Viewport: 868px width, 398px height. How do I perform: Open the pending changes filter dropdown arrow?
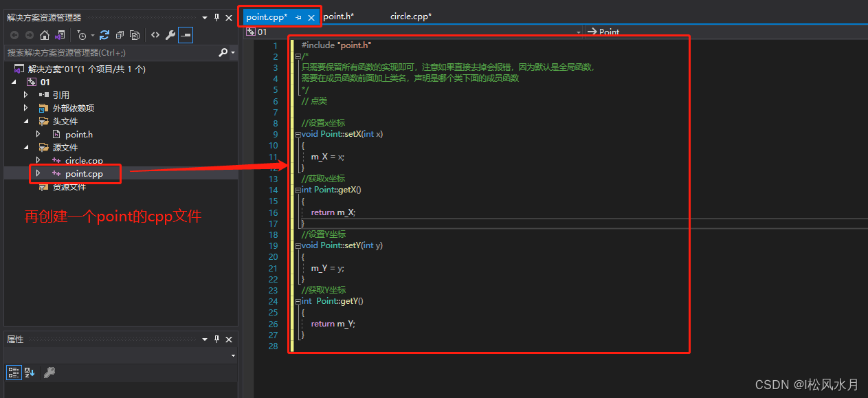[x=92, y=35]
